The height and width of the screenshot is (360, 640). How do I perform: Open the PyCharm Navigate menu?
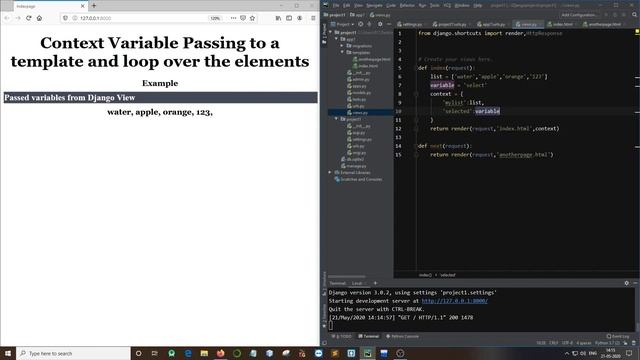pos(374,5)
